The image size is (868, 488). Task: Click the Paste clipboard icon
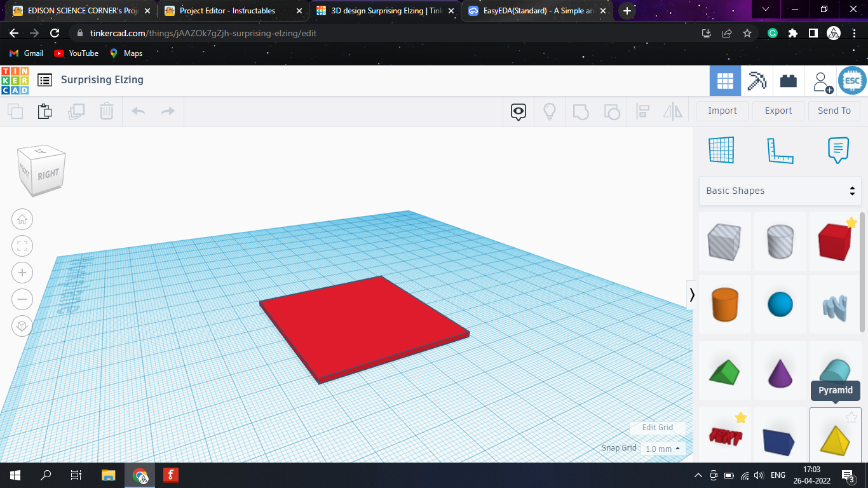[x=44, y=111]
